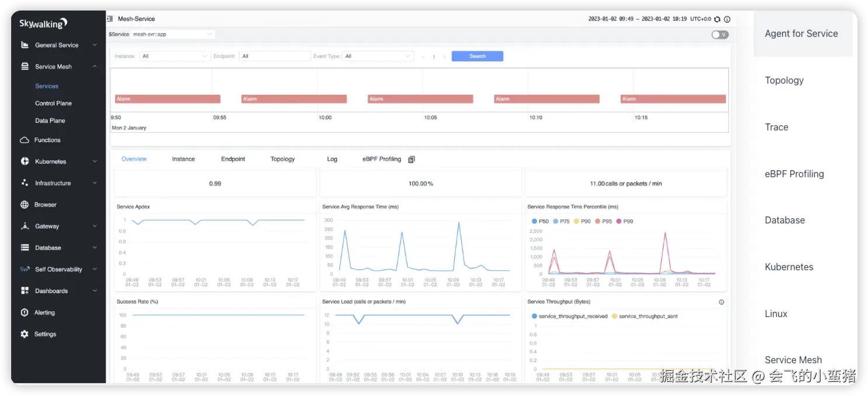Click the time range 2023-01-02 09:49 ~ 10:19
This screenshot has width=868, height=396.
[x=638, y=19]
